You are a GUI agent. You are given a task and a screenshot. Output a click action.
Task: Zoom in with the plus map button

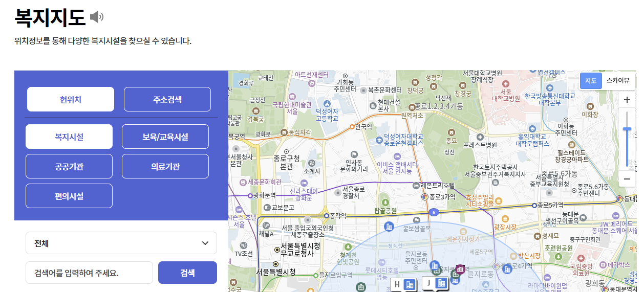click(627, 100)
